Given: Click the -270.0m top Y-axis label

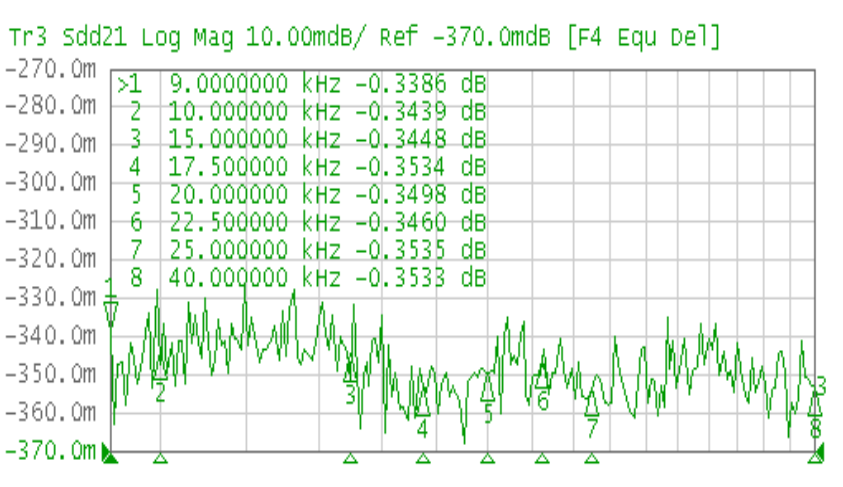Looking at the screenshot, I should click(x=51, y=70).
